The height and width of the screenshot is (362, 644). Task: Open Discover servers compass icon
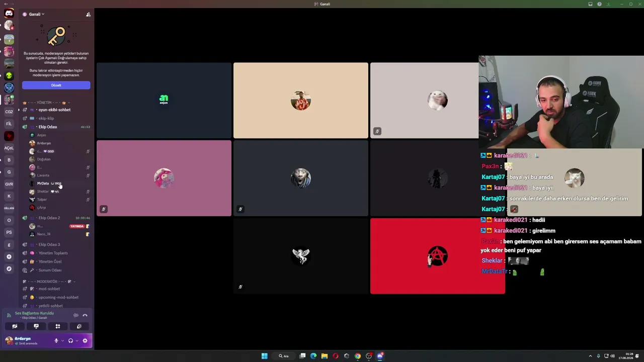9,268
